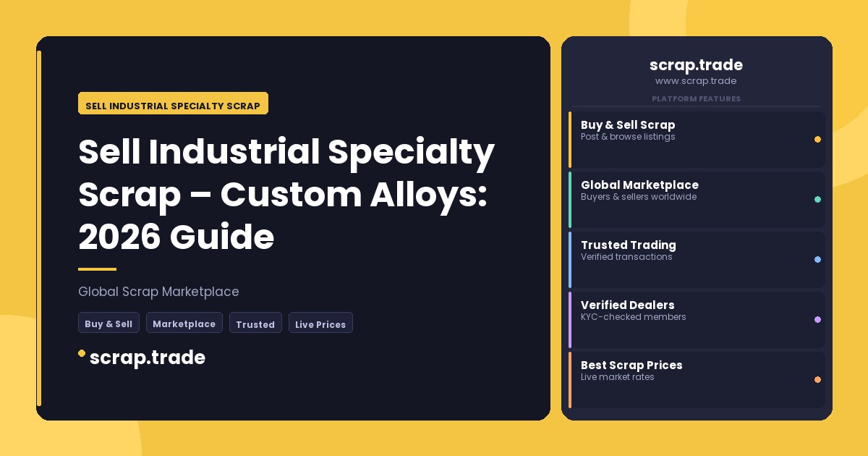This screenshot has width=868, height=456.
Task: Click blue dot on Trusted Trading card
Action: 817,259
